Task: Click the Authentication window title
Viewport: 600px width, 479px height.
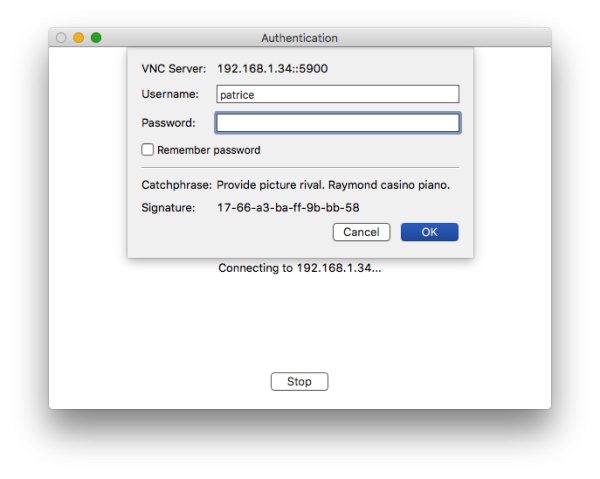Action: (x=299, y=38)
